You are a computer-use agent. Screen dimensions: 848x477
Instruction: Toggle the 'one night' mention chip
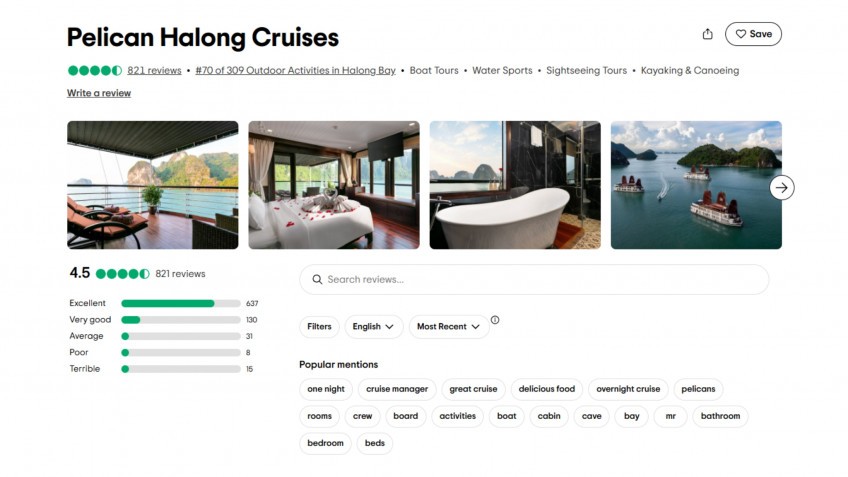pyautogui.click(x=326, y=389)
